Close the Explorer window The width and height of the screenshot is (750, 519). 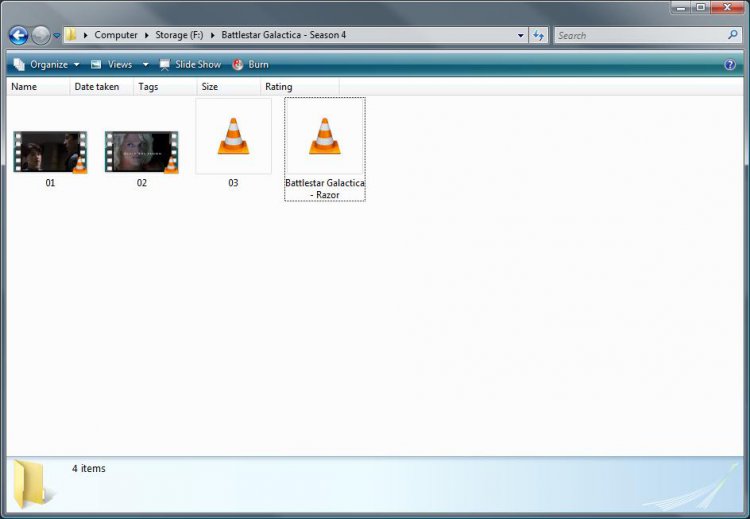(x=728, y=7)
